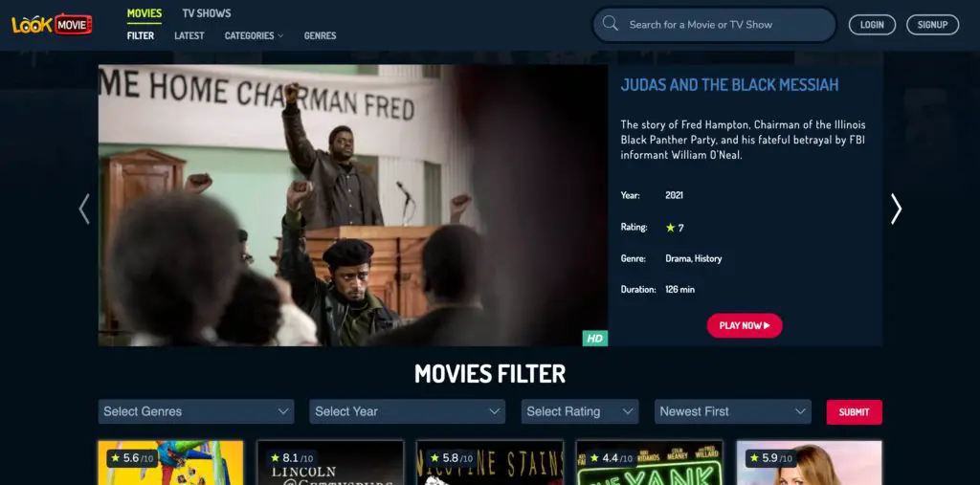This screenshot has height=485, width=980.
Task: Click the Signup button
Action: (x=932, y=24)
